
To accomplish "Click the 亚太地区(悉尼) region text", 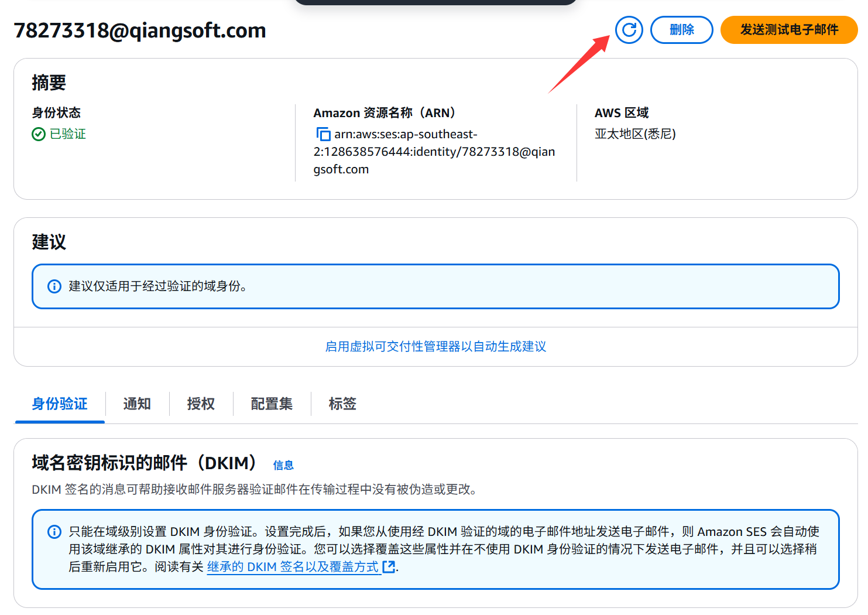I will [635, 134].
